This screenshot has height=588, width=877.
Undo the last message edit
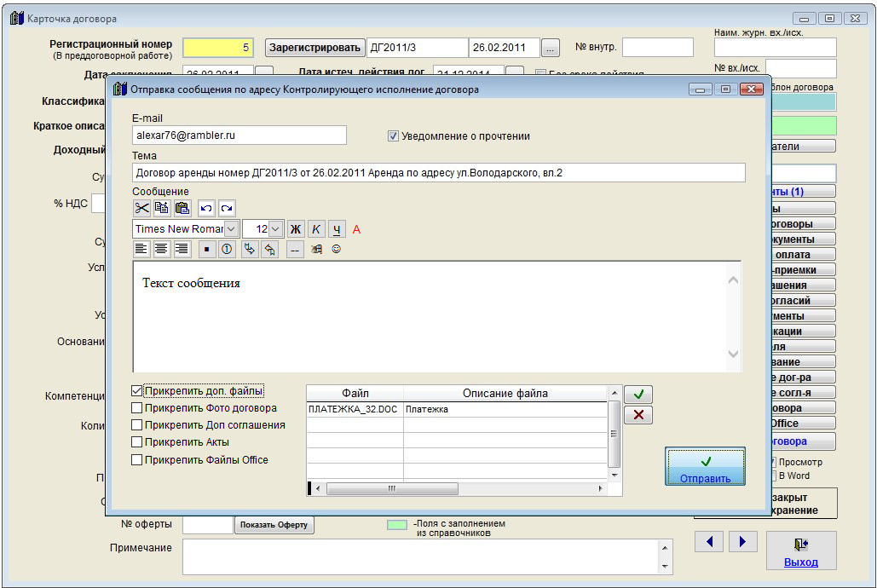206,207
